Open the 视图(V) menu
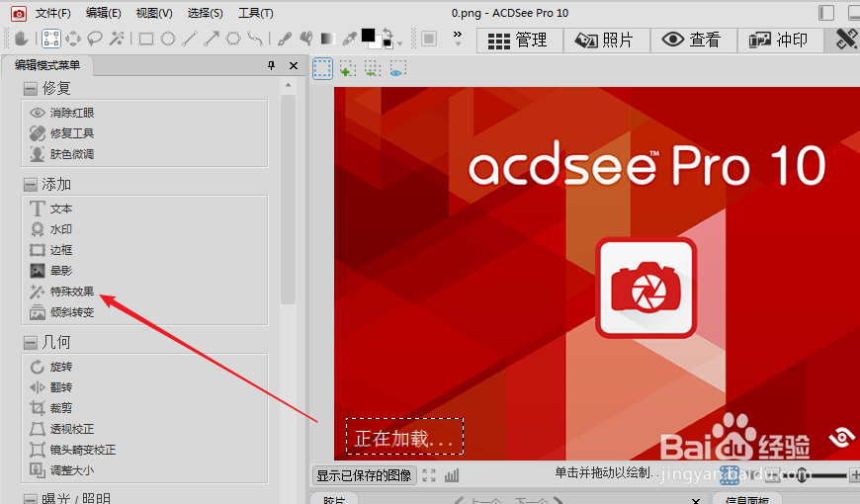 154,13
